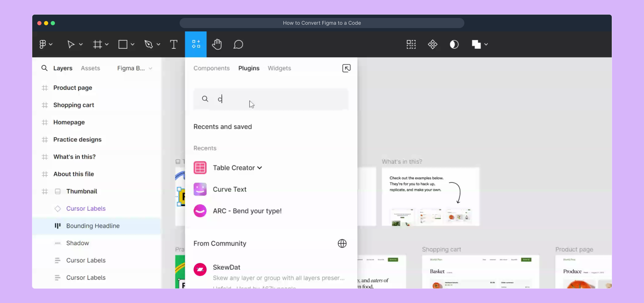Image resolution: width=644 pixels, height=303 pixels.
Task: Select the Hand tool
Action: (x=217, y=44)
